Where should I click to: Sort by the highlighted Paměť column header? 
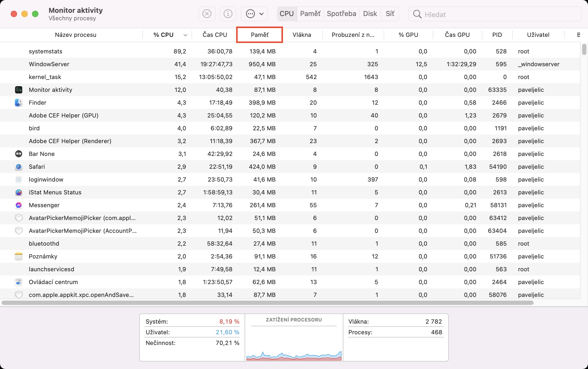pos(259,35)
